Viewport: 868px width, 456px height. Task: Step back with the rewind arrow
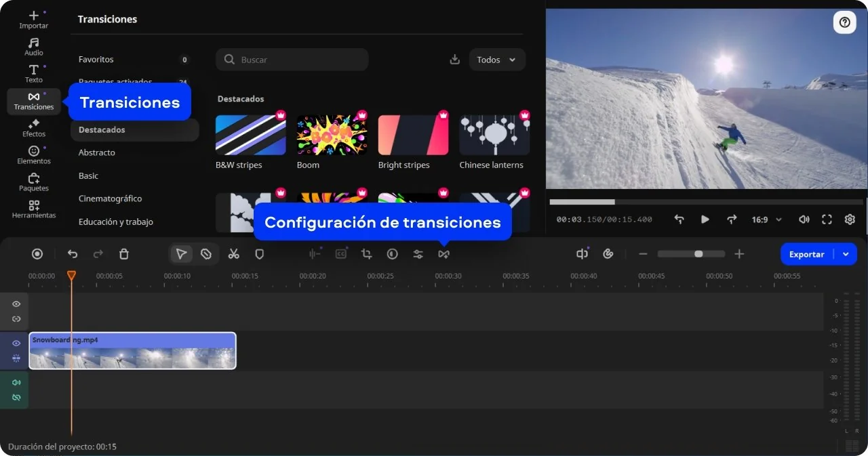(x=679, y=220)
